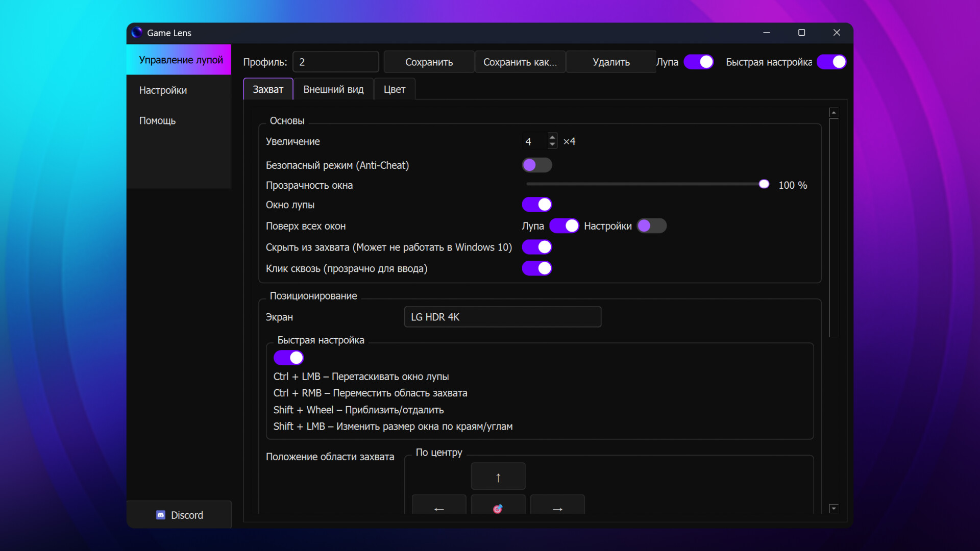
Task: Toggle Клик сквозь transparent input mode
Action: click(537, 268)
